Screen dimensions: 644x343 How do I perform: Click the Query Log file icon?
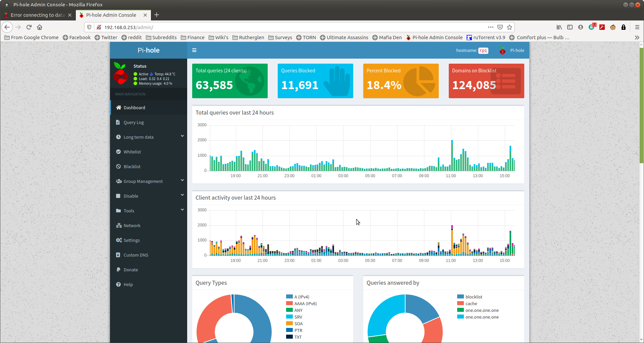[118, 122]
